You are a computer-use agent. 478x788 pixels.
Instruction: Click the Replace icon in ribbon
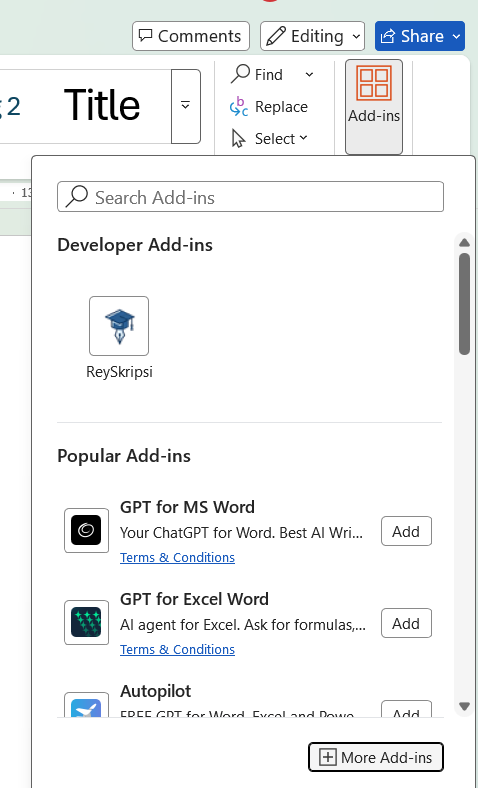239,107
